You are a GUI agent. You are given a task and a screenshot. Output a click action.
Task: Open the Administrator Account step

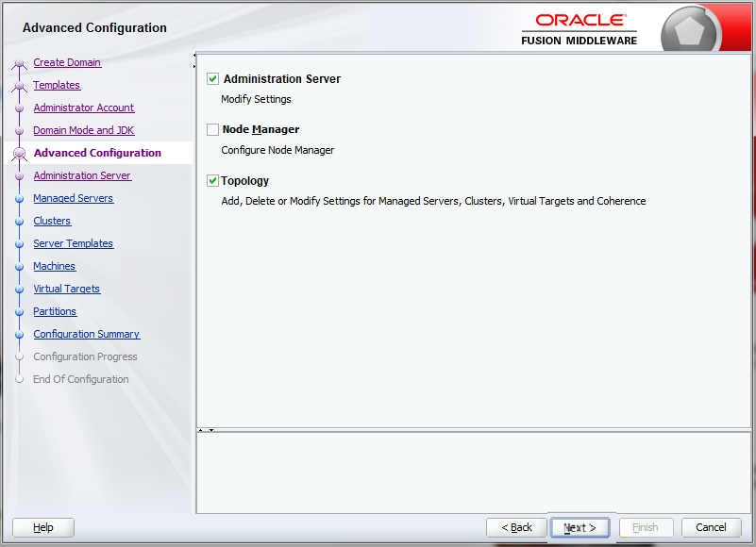84,108
